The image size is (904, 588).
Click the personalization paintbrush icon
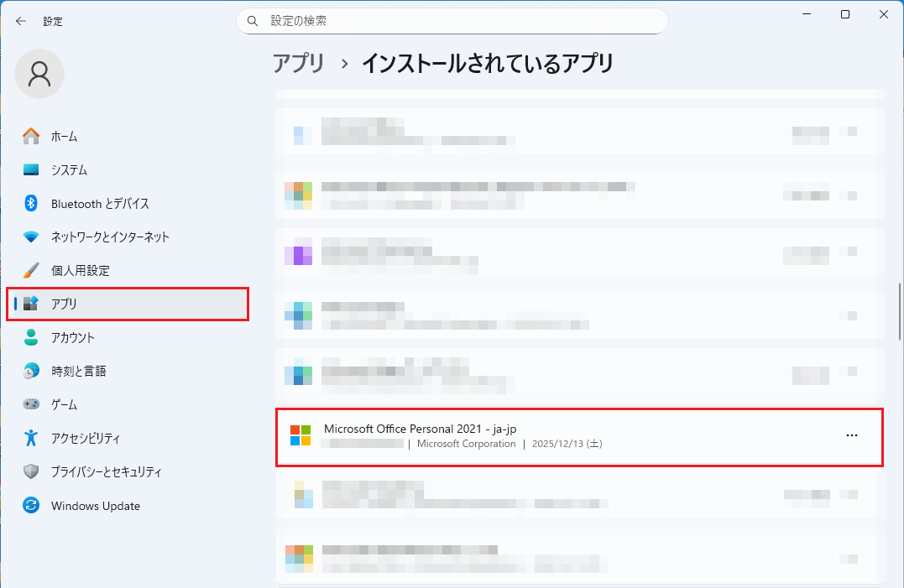(31, 270)
